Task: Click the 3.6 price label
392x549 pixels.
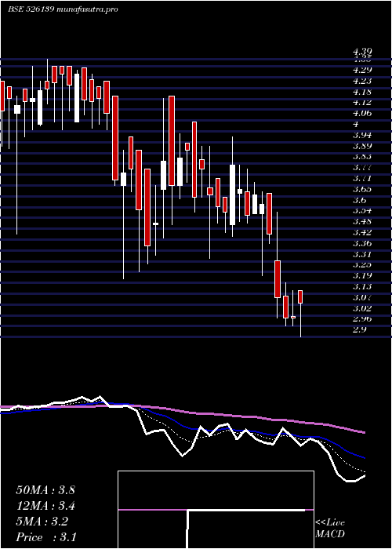Action: click(x=359, y=200)
